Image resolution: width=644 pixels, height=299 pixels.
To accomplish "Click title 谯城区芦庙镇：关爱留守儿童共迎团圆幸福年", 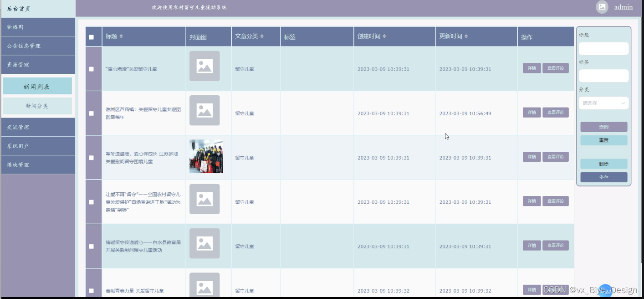I will click(143, 113).
